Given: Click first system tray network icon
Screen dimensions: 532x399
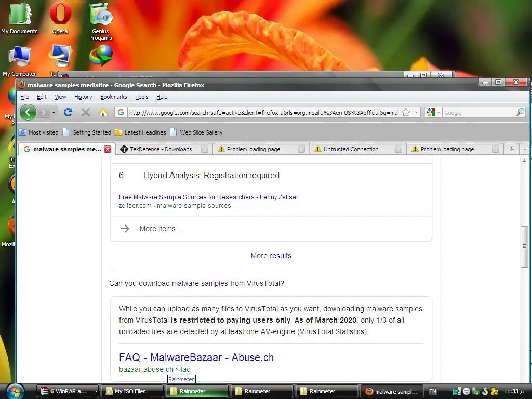Looking at the screenshot, I should (x=457, y=391).
